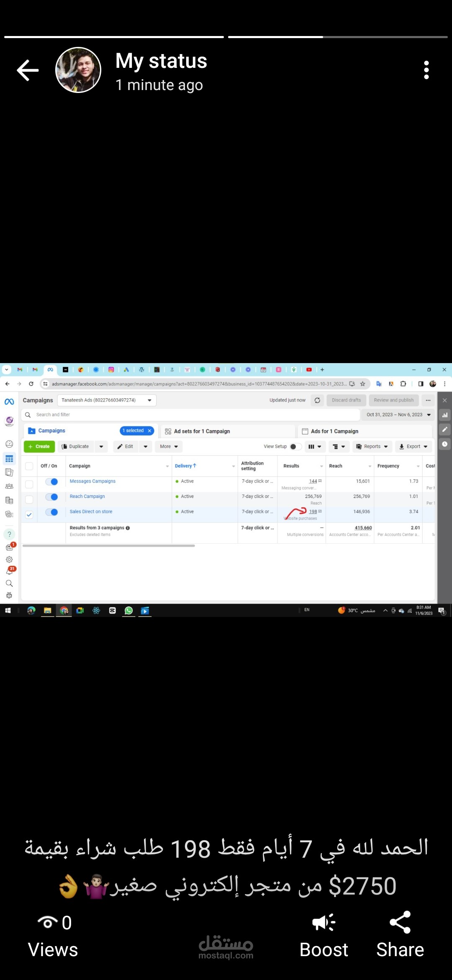Check the Messages Campaigns row checkbox
452x980 pixels.
click(x=29, y=484)
